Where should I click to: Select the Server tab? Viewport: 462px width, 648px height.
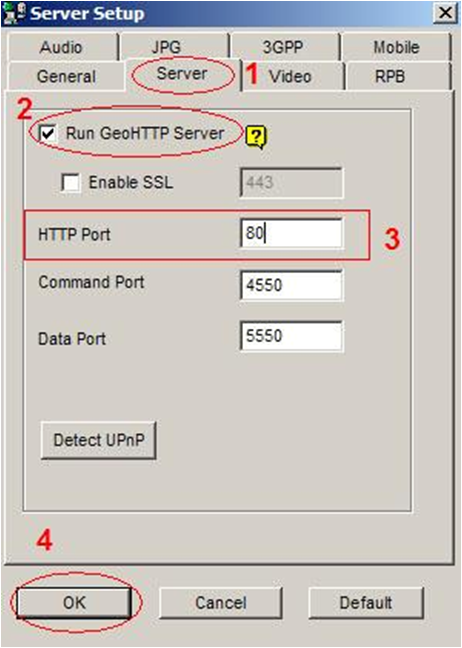pyautogui.click(x=182, y=74)
